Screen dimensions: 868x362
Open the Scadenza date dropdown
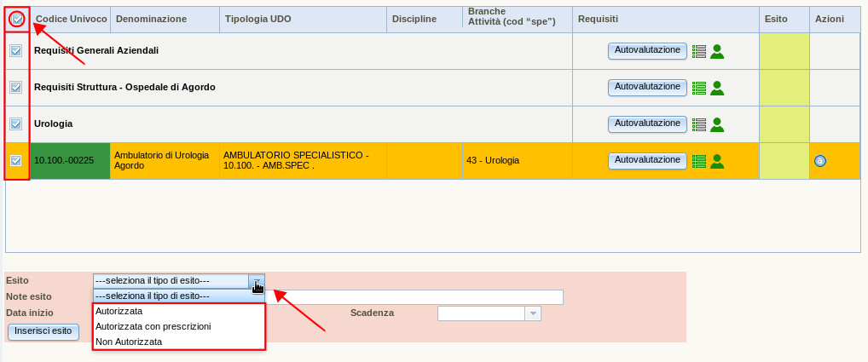[x=533, y=313]
